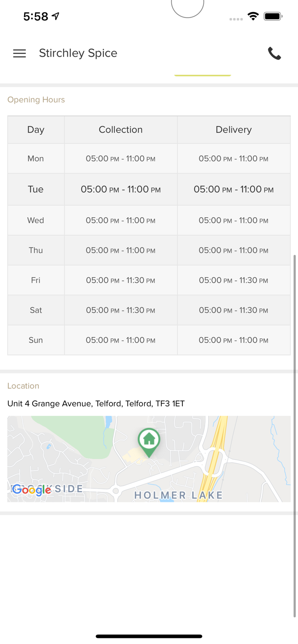Tap the Stirchley Spice title

(78, 53)
